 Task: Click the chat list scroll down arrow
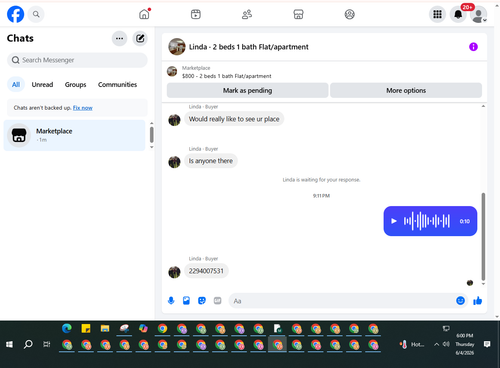point(152,147)
